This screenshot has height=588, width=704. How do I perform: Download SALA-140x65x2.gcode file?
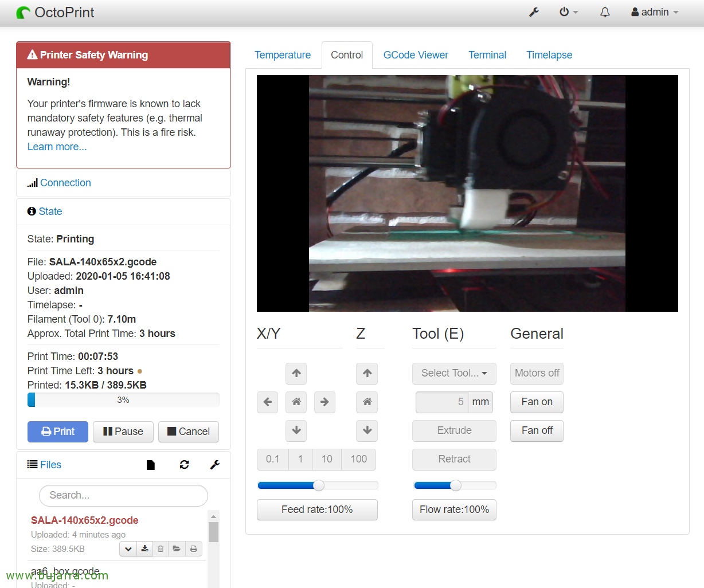tap(145, 549)
